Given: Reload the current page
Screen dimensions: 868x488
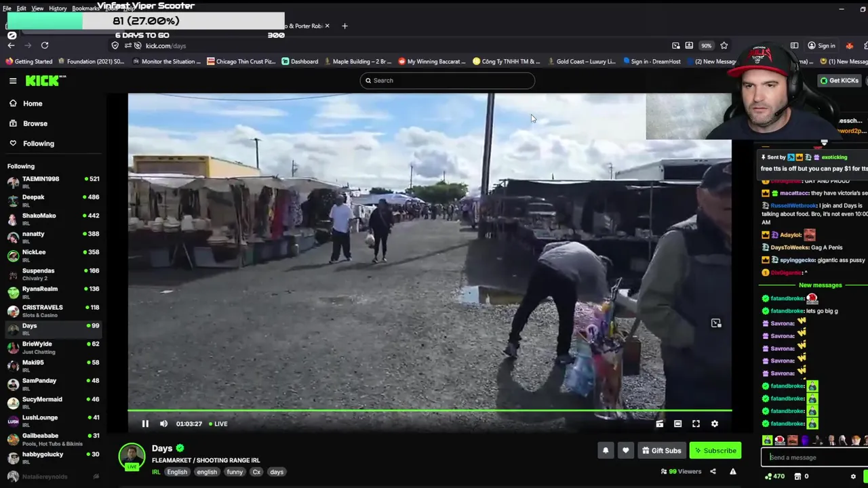Looking at the screenshot, I should coord(45,45).
